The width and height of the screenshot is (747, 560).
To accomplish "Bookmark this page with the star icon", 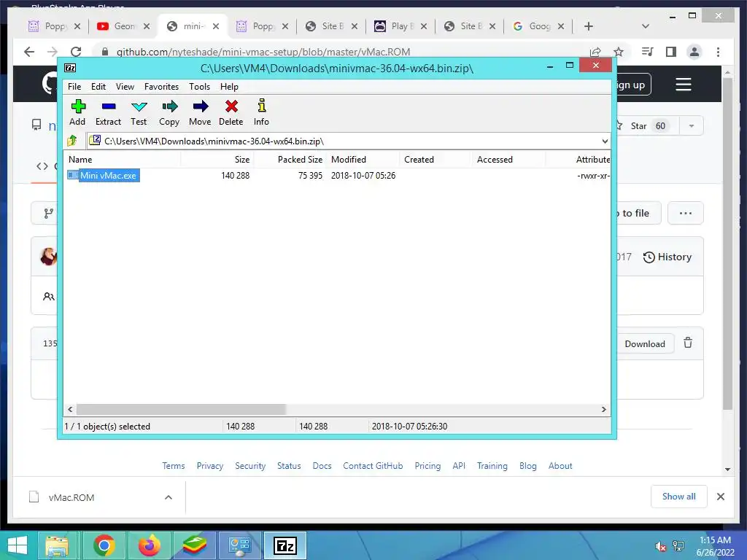I will point(619,52).
